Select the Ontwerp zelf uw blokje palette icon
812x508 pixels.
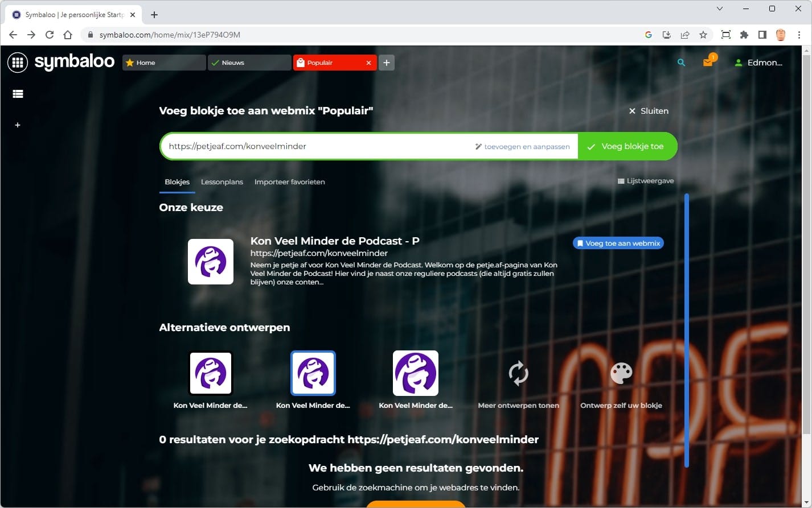[621, 373]
